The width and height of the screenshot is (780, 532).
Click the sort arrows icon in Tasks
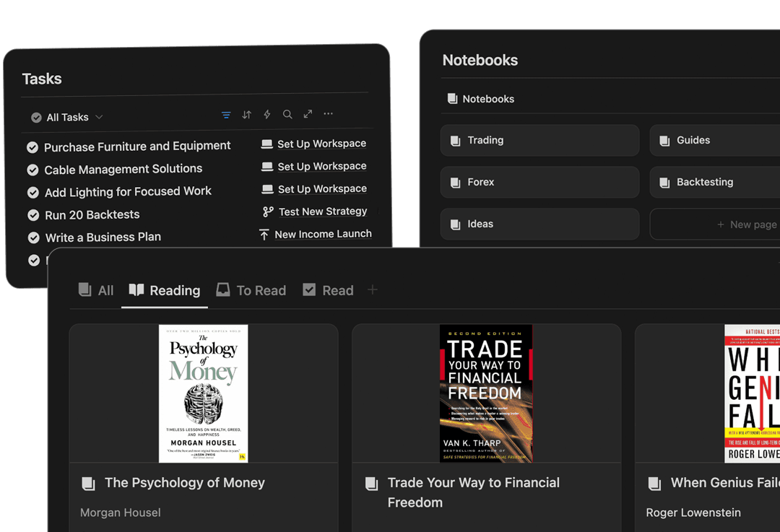[247, 115]
